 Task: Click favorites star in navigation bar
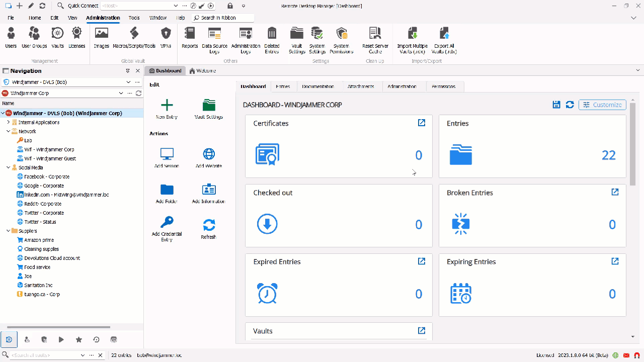coord(78,340)
